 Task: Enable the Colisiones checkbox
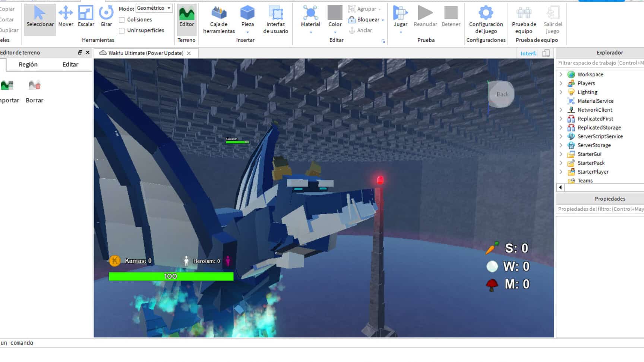click(x=122, y=19)
